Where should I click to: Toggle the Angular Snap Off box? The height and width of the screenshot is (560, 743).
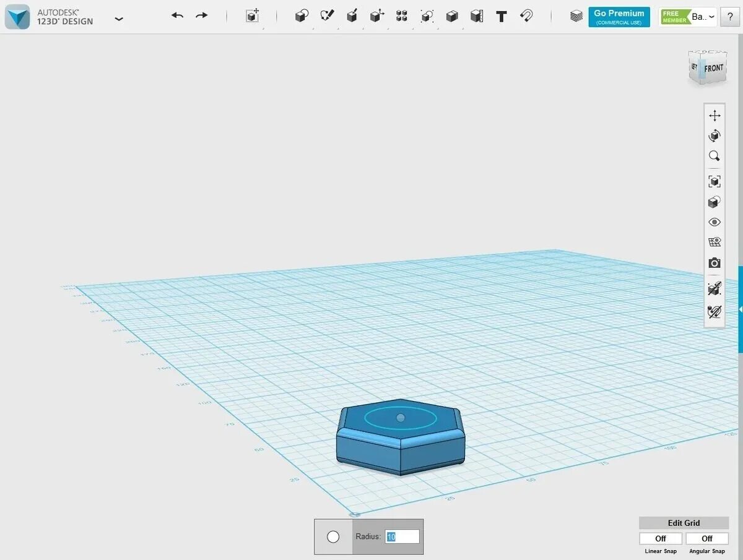[707, 538]
